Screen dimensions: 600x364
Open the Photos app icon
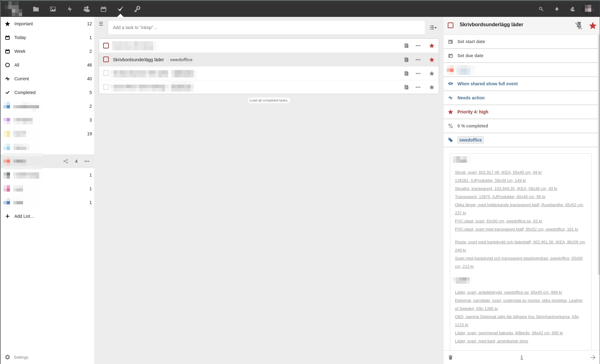(53, 9)
